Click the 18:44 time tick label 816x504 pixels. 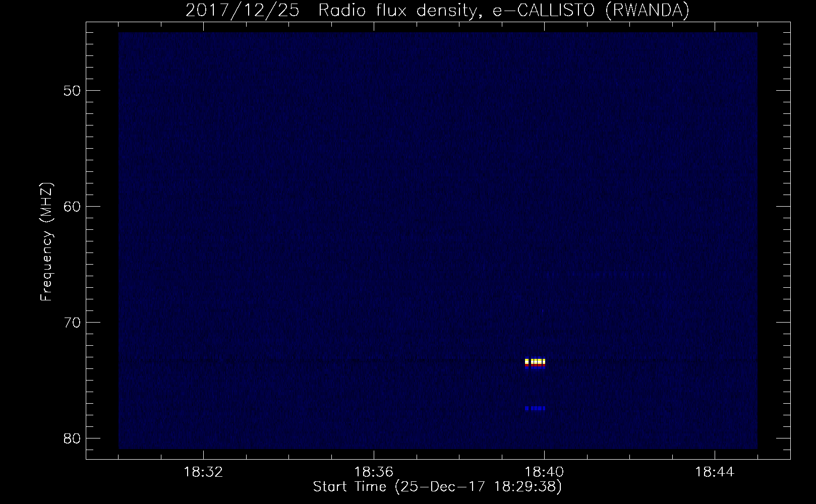(x=715, y=472)
